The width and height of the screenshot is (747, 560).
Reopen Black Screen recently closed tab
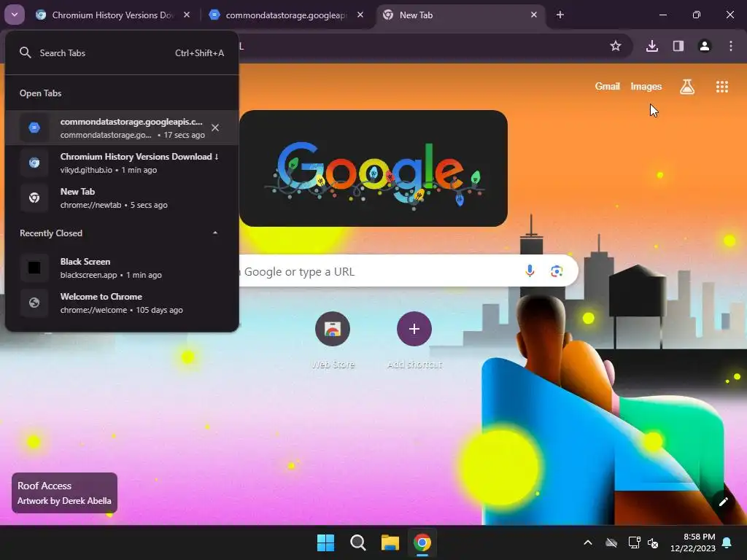122,268
